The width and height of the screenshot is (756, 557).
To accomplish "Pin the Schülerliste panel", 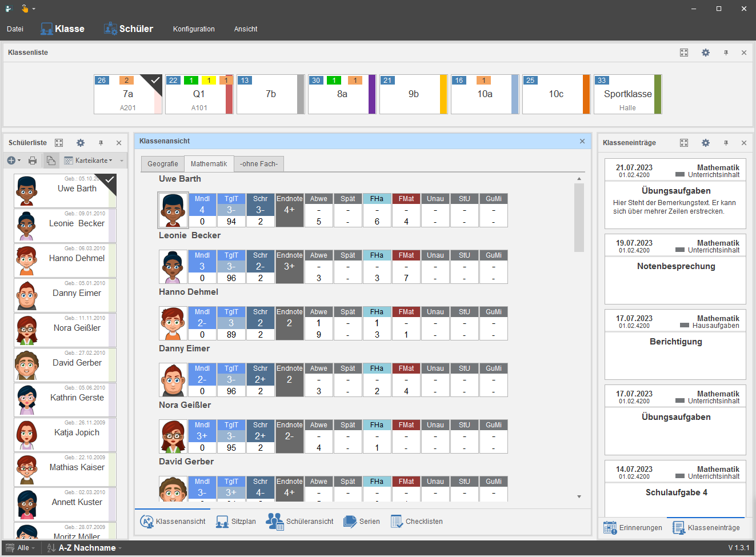I will [x=101, y=143].
